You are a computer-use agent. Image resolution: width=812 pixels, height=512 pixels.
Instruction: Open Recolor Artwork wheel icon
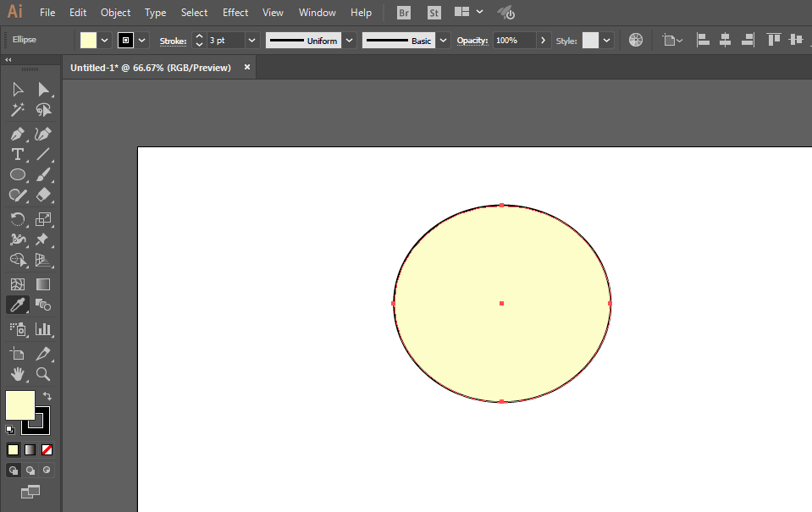coord(636,40)
